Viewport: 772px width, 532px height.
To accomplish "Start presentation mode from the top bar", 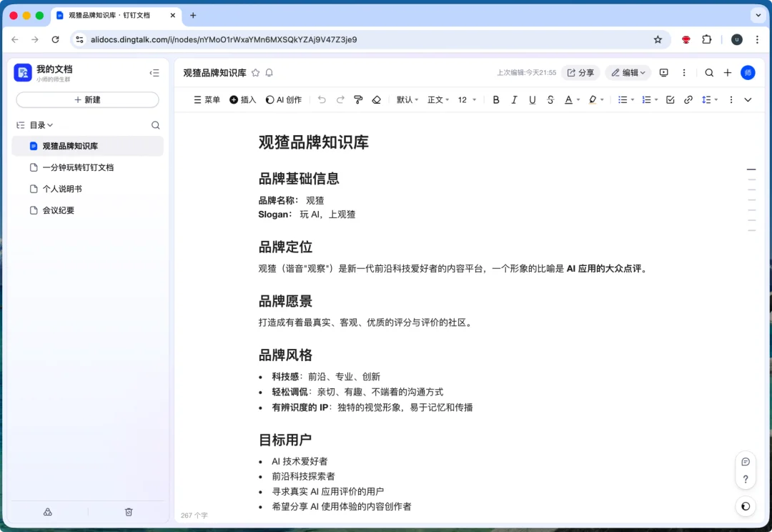I will (664, 72).
